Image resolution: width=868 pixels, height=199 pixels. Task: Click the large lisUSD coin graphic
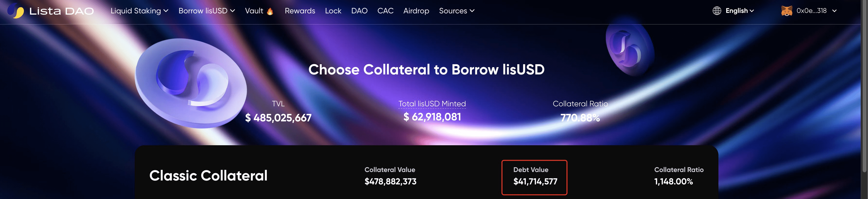coord(191,83)
